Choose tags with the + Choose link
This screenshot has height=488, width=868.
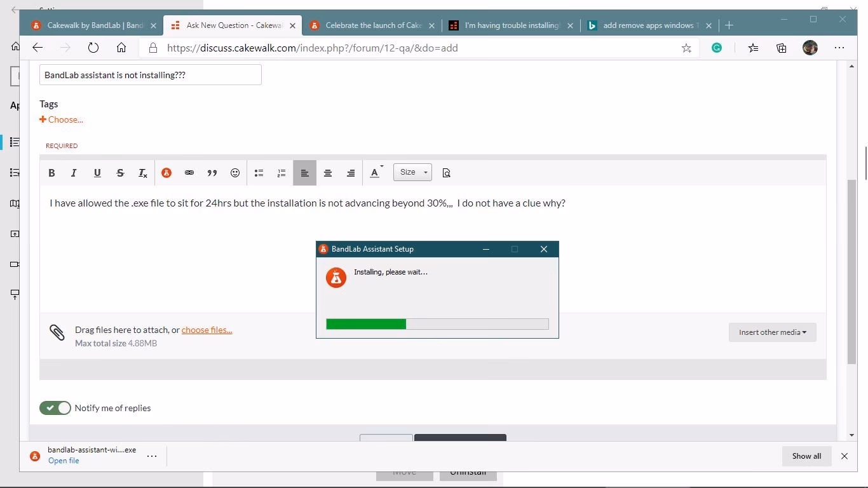tap(62, 119)
